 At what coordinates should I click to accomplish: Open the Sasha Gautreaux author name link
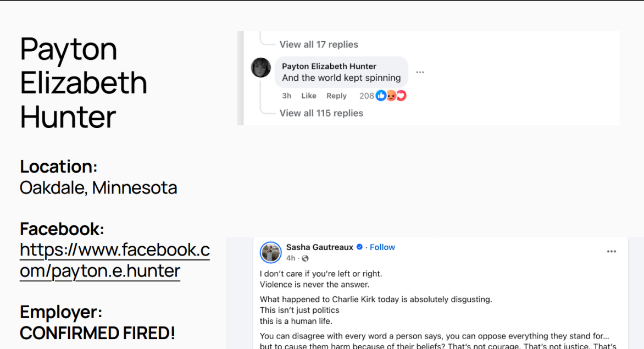pos(320,247)
